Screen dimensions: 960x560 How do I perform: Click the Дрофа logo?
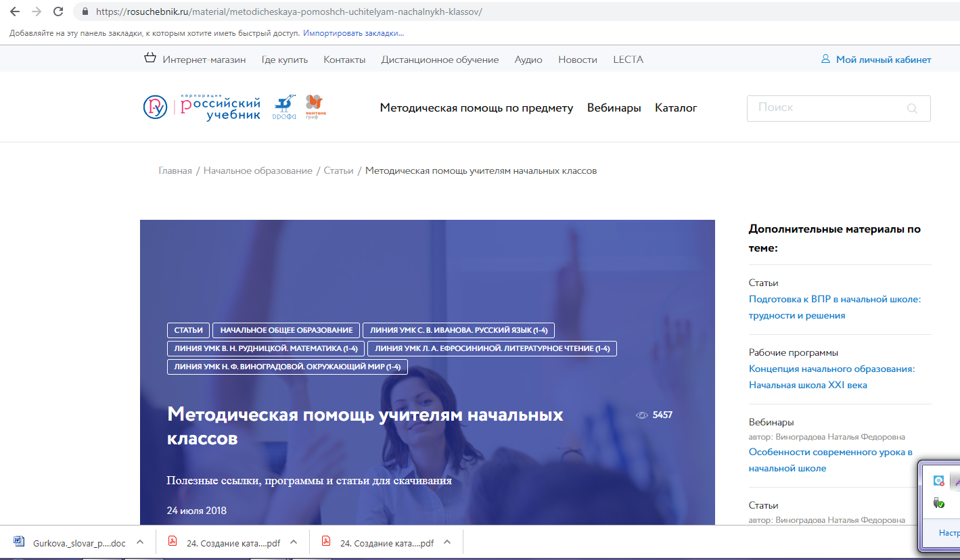coord(285,107)
